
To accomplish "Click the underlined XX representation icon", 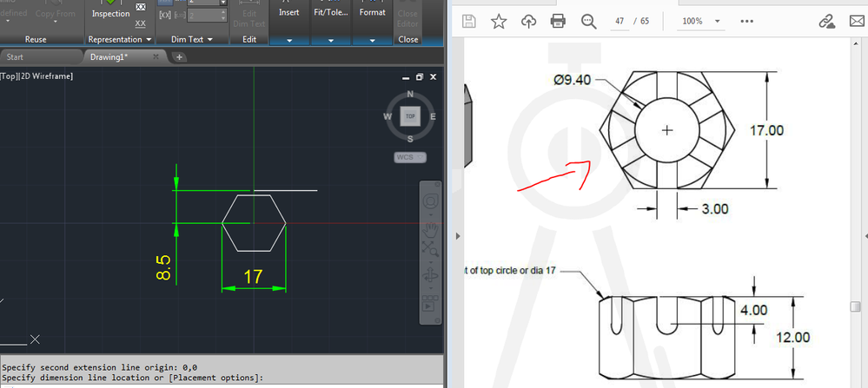I will (141, 23).
